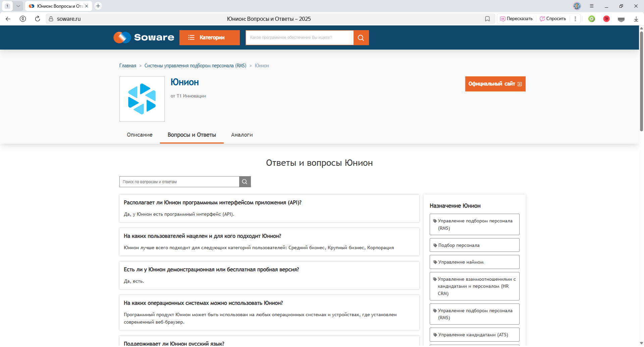The width and height of the screenshot is (644, 347).
Task: Reload the page with the refresh icon
Action: pos(38,19)
